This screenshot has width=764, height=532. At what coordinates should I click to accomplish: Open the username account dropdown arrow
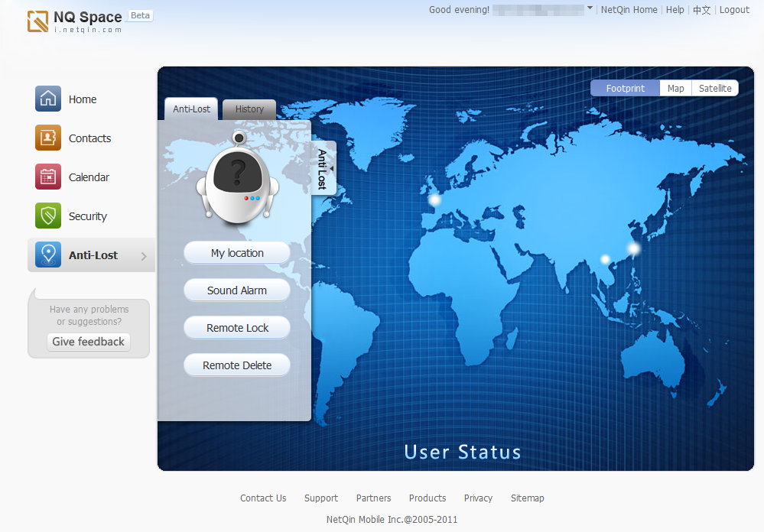pos(590,9)
